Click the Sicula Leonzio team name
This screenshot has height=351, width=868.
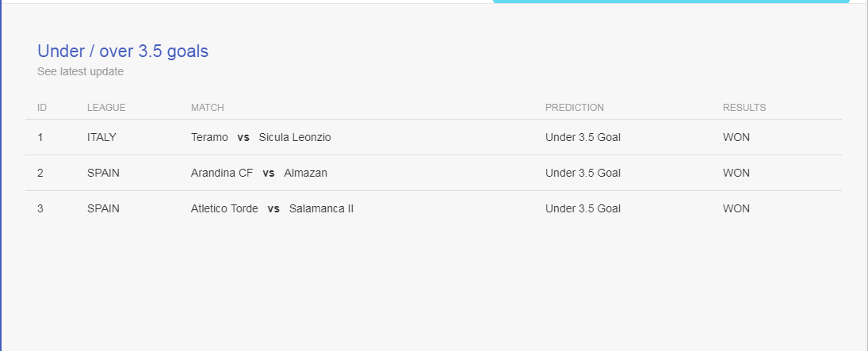click(x=295, y=137)
